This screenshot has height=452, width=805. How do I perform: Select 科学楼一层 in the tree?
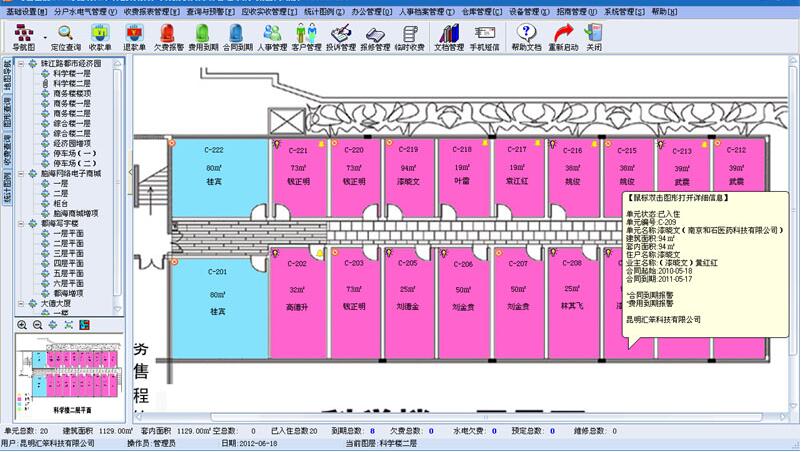point(72,73)
